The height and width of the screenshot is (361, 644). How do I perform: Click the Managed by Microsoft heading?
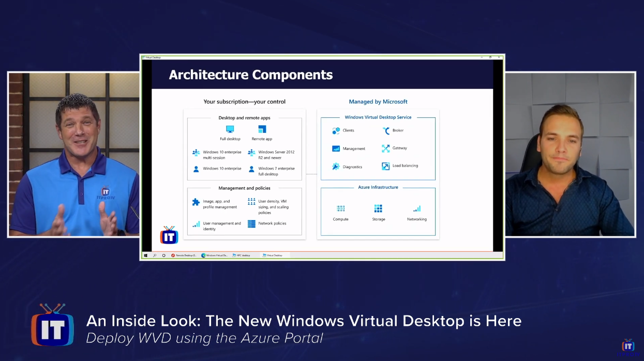tap(378, 101)
